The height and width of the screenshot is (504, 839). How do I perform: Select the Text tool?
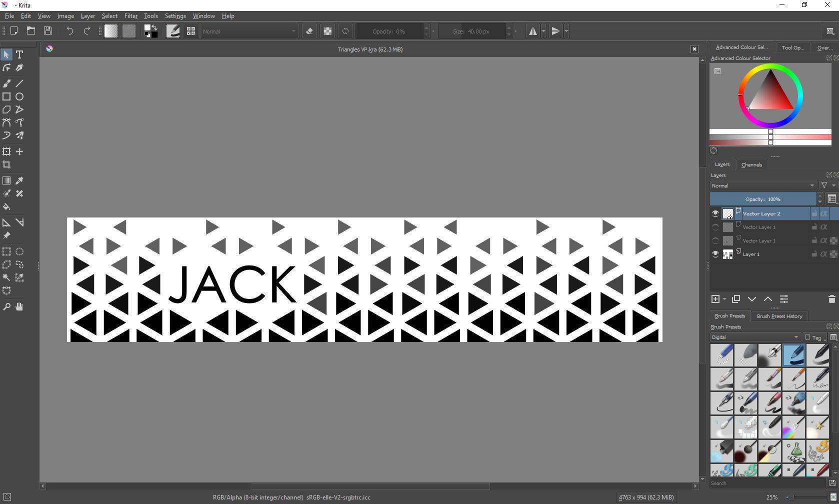(19, 54)
